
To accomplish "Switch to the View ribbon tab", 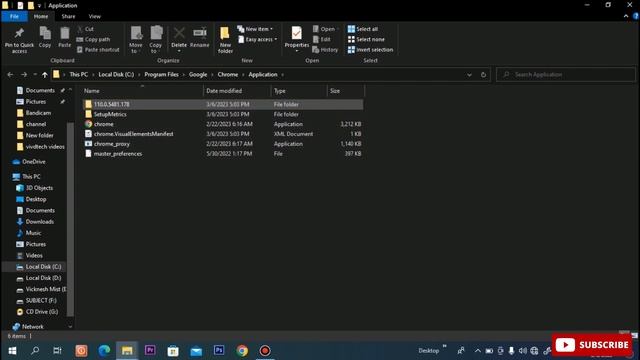I will [x=95, y=16].
